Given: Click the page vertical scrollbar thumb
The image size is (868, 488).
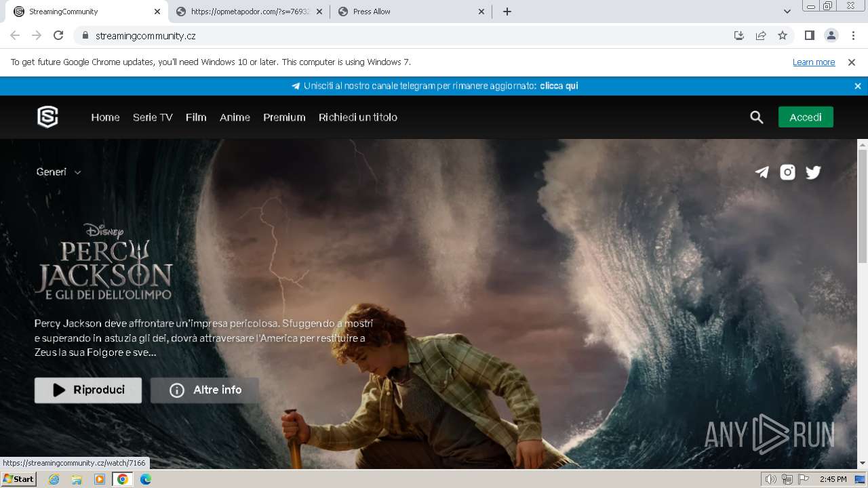Looking at the screenshot, I should pyautogui.click(x=863, y=207).
